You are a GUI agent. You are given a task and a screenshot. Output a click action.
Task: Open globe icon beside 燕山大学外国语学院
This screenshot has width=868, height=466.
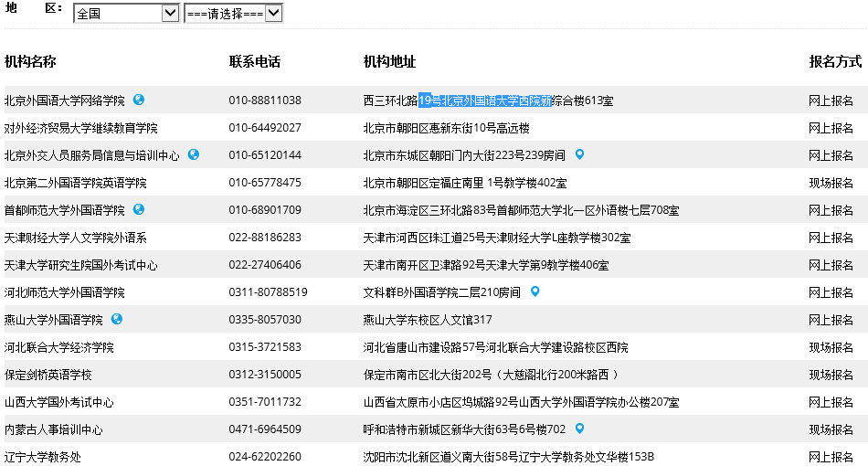tap(117, 319)
